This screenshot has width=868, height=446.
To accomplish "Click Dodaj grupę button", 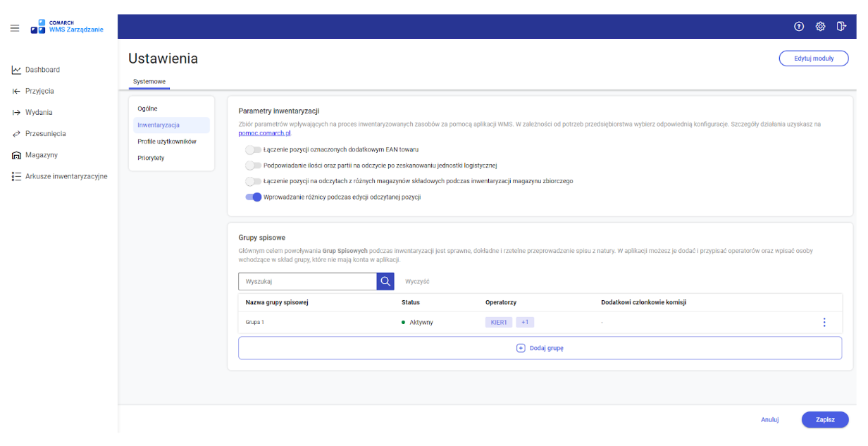I will [x=540, y=348].
